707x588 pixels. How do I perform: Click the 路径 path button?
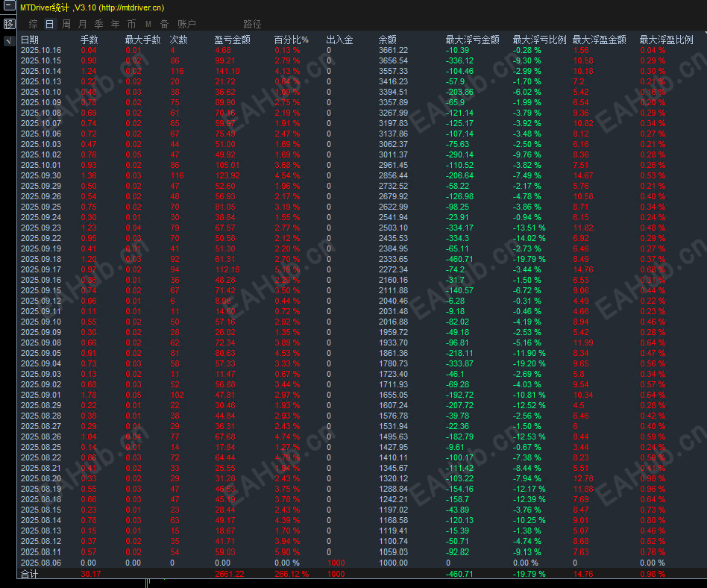click(x=252, y=24)
